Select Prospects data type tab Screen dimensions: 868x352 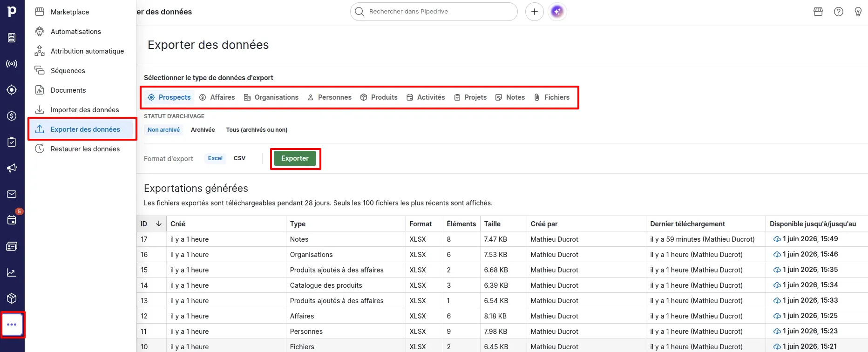click(x=169, y=97)
